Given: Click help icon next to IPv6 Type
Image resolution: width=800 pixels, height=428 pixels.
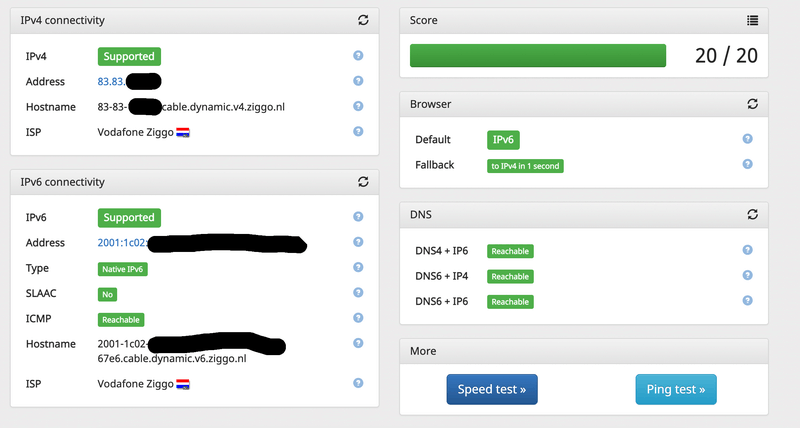Looking at the screenshot, I should 358,268.
